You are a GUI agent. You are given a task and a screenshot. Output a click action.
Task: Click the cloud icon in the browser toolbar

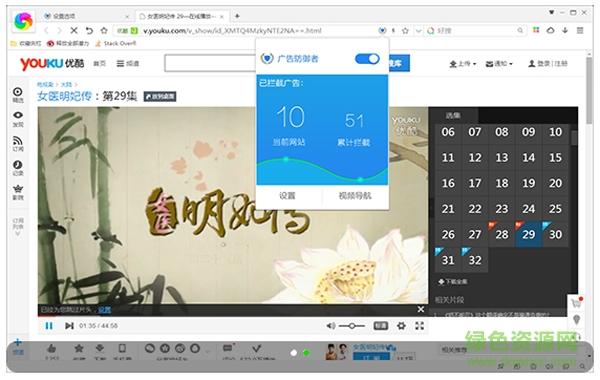click(550, 30)
